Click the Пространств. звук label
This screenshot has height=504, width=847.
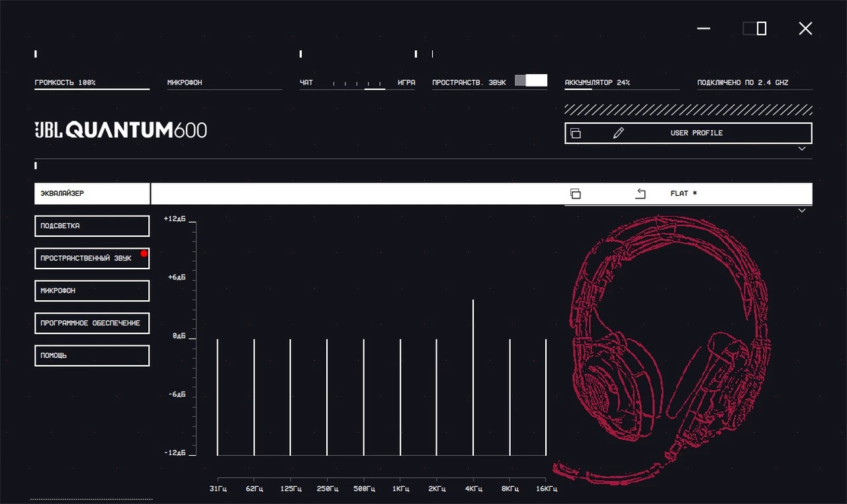point(469,83)
